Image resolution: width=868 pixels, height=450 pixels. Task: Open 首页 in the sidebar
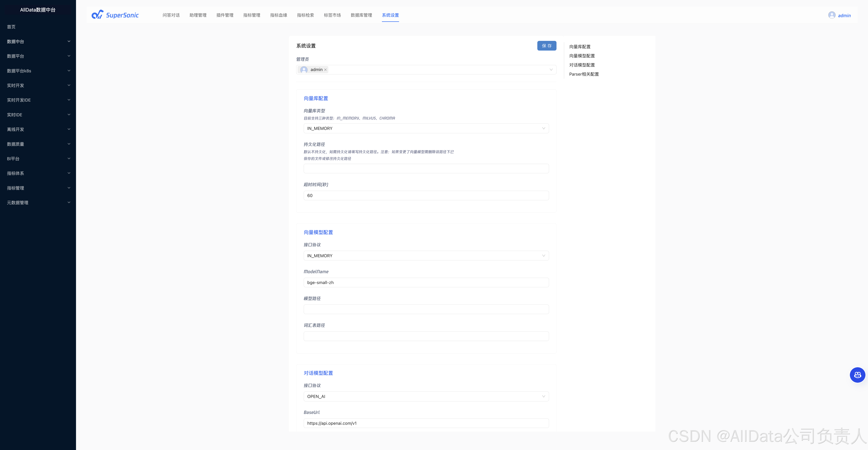11,27
